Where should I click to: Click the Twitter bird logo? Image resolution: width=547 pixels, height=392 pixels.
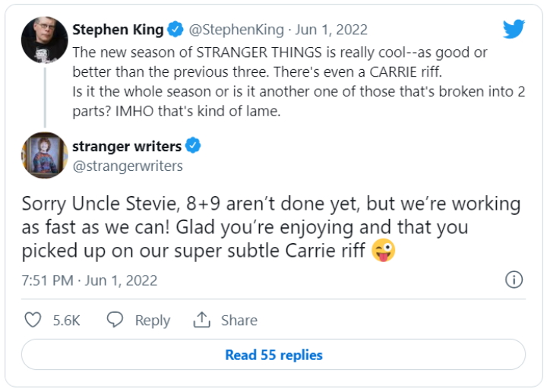pyautogui.click(x=514, y=30)
